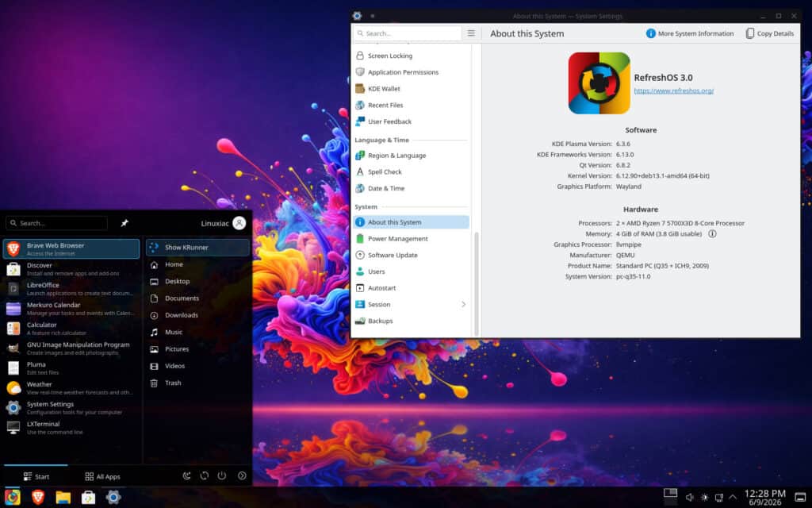Open Spell Check settings
The width and height of the screenshot is (812, 508).
[x=412, y=171]
